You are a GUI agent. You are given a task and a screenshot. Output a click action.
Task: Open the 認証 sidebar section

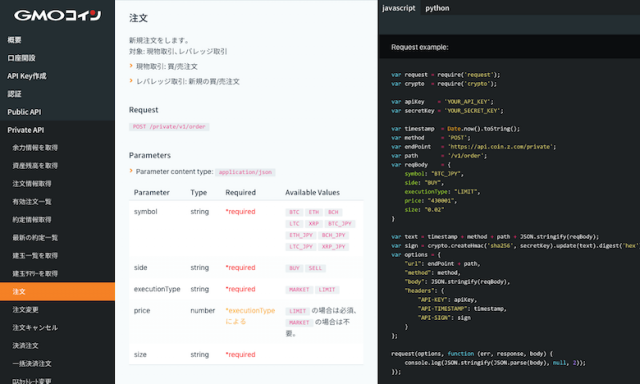(14, 94)
